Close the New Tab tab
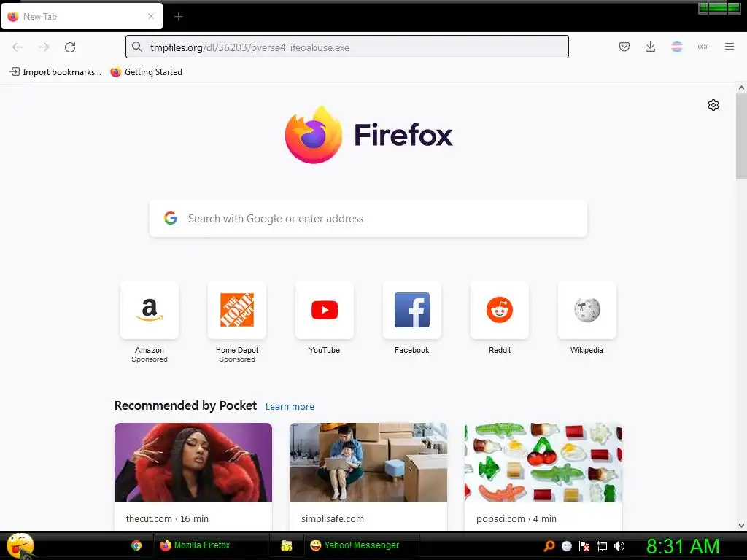Viewport: 747px width, 560px height. point(151,16)
